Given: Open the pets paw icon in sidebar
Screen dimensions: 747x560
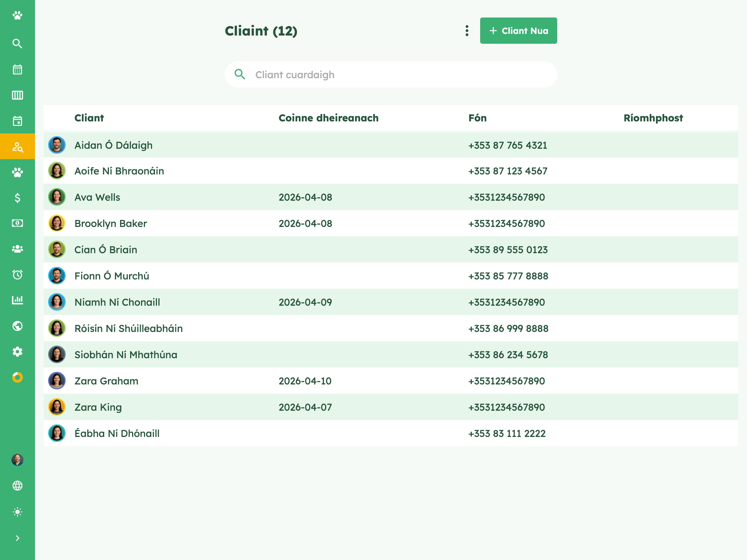Looking at the screenshot, I should (x=17, y=172).
